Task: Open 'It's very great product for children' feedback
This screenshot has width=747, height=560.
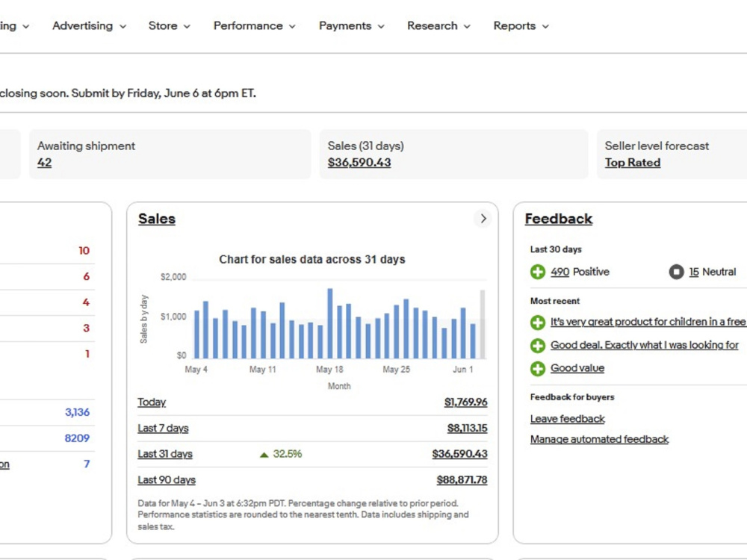Action: (x=648, y=322)
